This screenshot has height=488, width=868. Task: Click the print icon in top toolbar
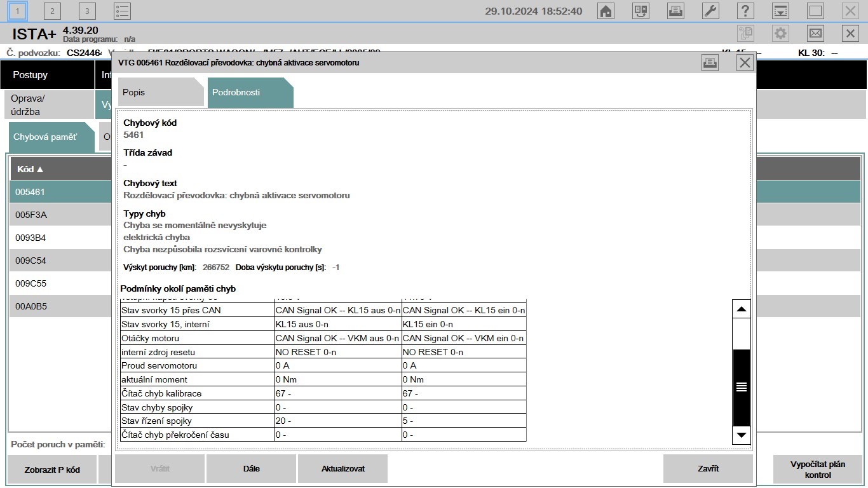click(675, 11)
